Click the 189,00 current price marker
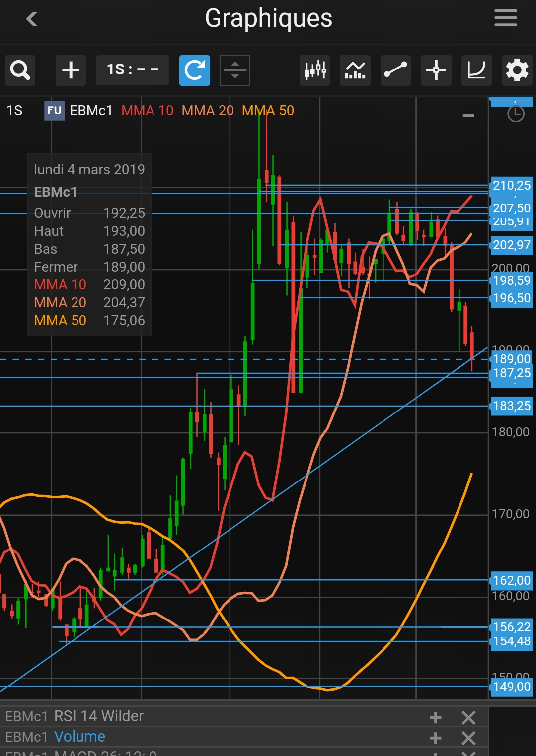The height and width of the screenshot is (756, 536). tap(511, 359)
